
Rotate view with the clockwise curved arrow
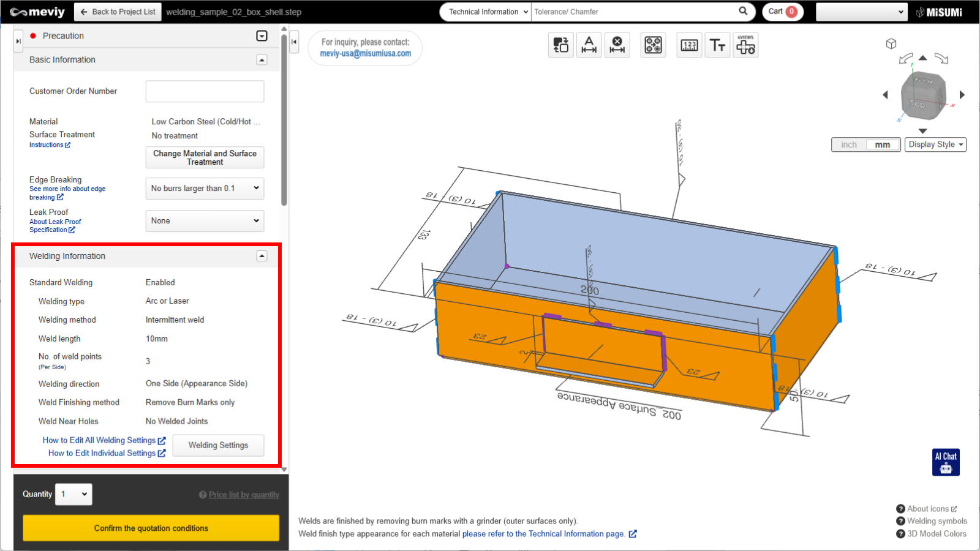[941, 59]
